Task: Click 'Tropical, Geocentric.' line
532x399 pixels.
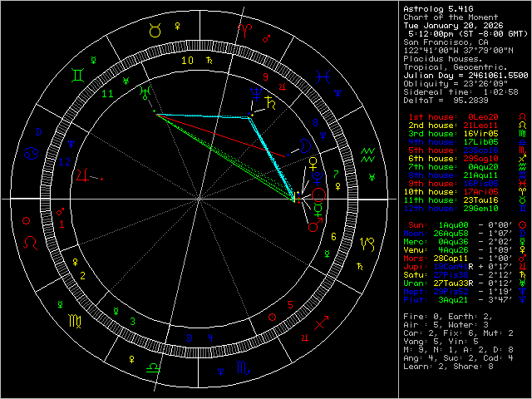Action: [456, 67]
